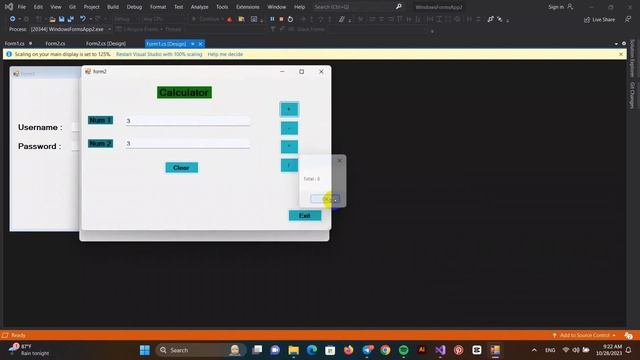The image size is (640, 360).
Task: Click the minus button in the calculator form
Action: pyautogui.click(x=289, y=128)
